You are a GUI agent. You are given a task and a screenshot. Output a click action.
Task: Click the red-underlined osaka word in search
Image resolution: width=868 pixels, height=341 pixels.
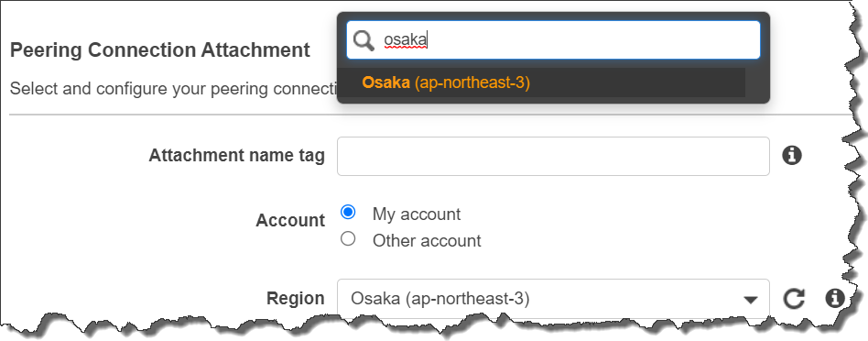click(x=406, y=40)
